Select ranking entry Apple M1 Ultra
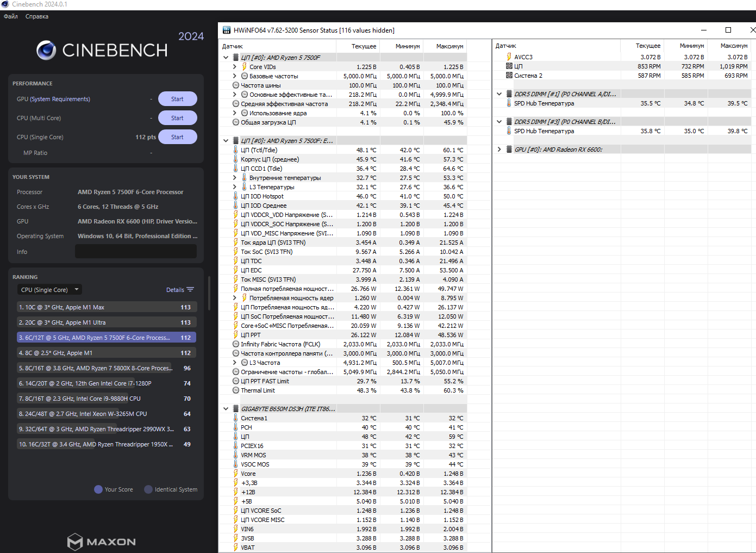This screenshot has height=553, width=756. point(107,322)
